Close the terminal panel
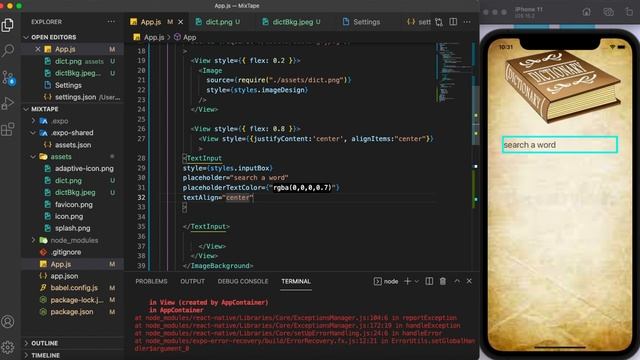Viewport: 640px width, 360px height. tap(469, 281)
